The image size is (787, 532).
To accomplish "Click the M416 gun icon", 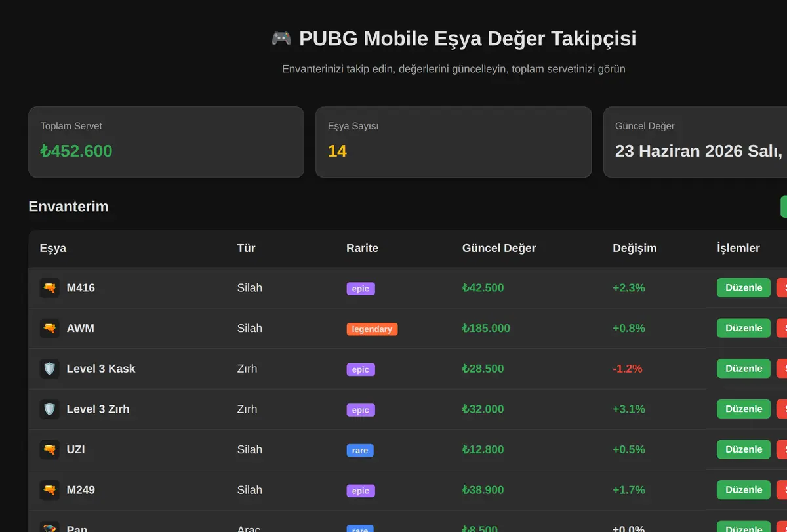I will 50,288.
